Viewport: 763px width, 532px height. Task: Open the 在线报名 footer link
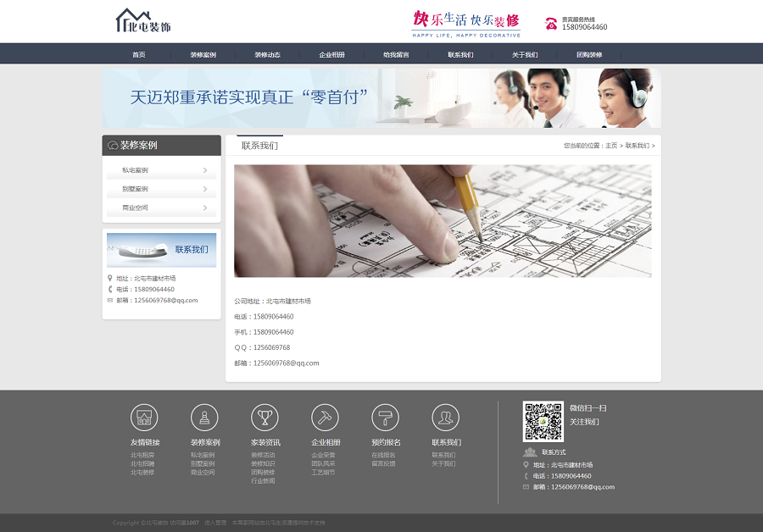(x=383, y=455)
